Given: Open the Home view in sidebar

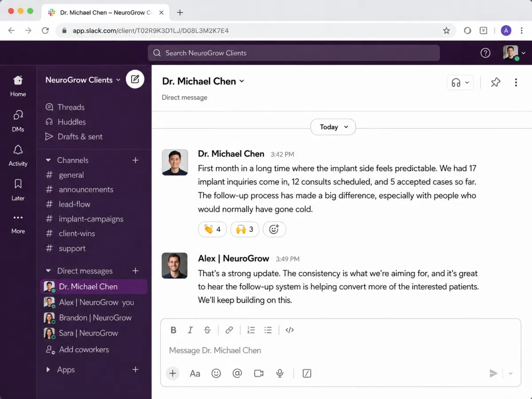Looking at the screenshot, I should [18, 86].
